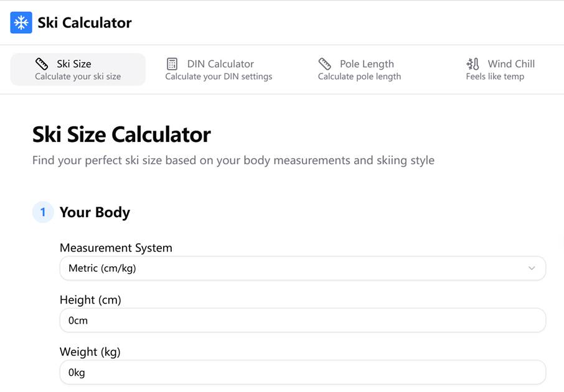Click the Your Body section heading

pos(95,213)
